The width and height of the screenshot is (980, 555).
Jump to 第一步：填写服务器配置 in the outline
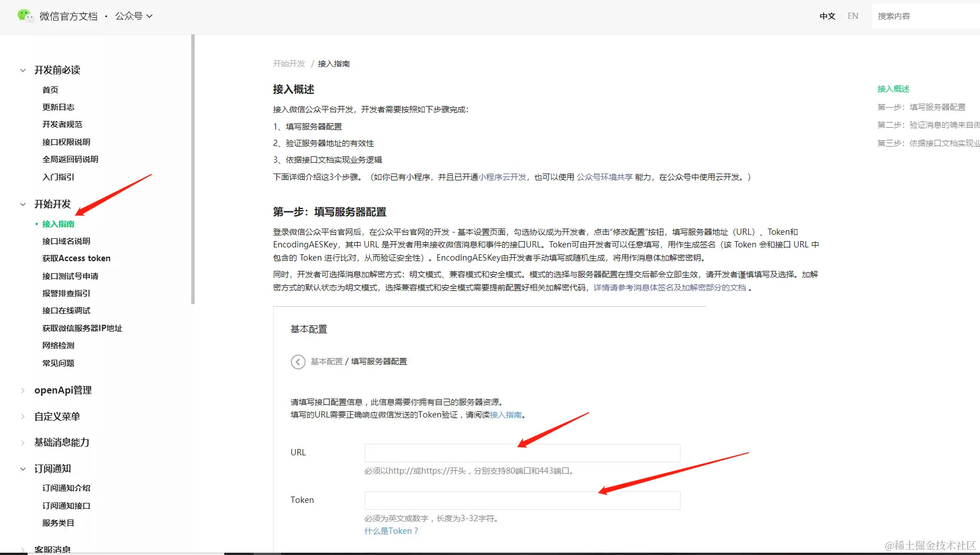coord(922,107)
